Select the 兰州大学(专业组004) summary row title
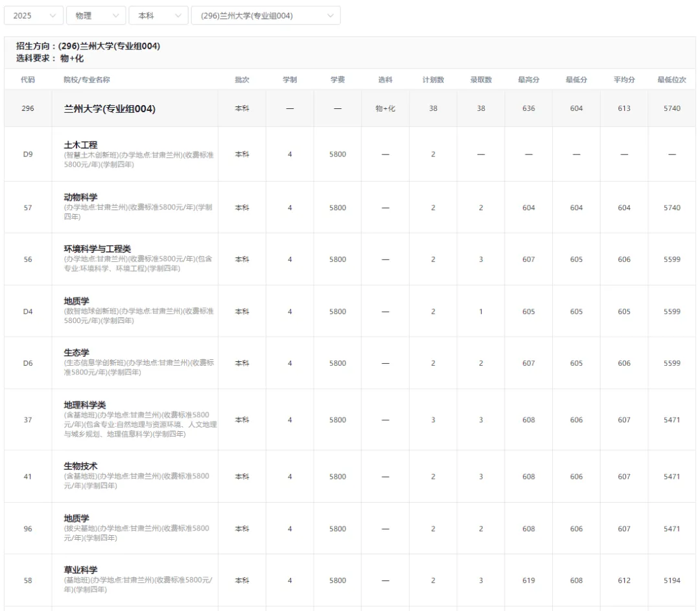The image size is (700, 611). [110, 108]
